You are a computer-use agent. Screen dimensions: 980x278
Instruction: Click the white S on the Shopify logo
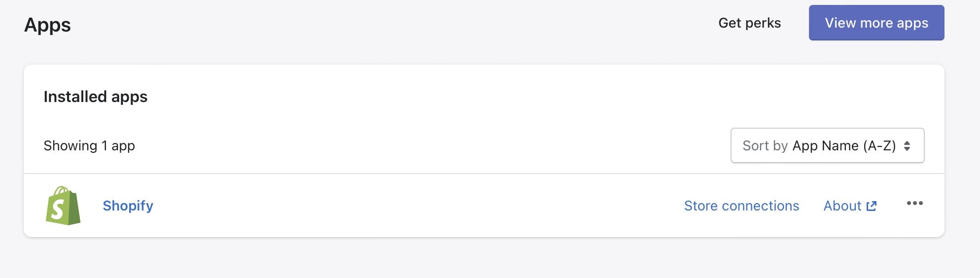pos(58,209)
